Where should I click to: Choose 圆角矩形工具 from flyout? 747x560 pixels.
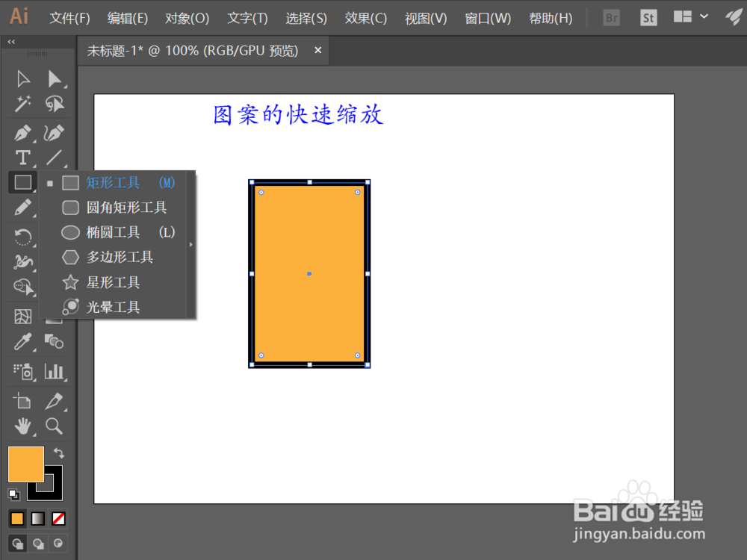click(113, 208)
